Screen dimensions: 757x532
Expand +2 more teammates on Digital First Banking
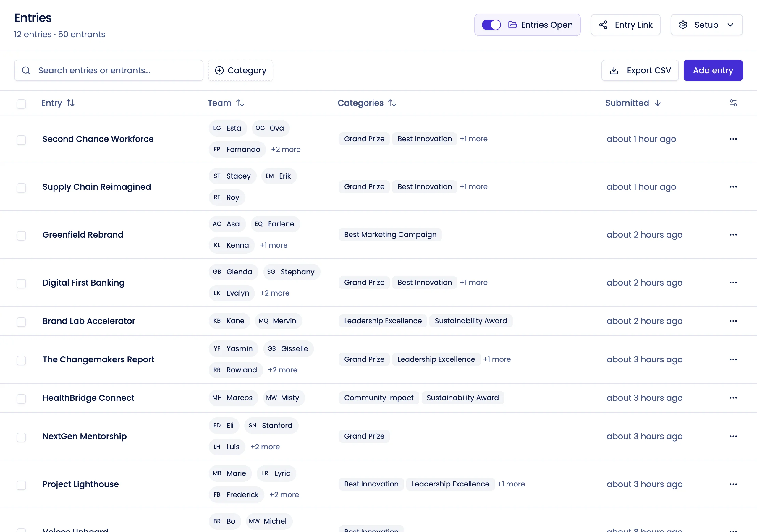click(275, 293)
